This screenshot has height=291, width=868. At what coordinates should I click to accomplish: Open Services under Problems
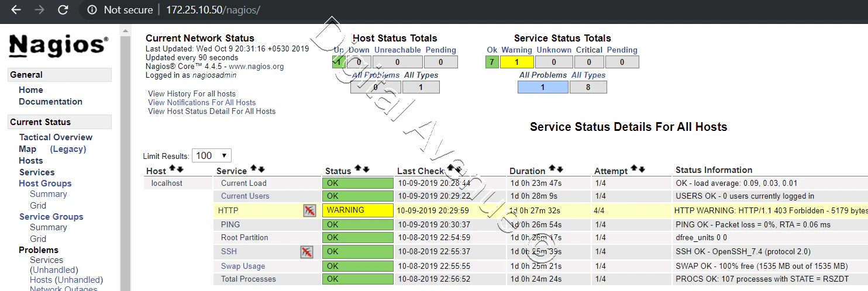click(46, 260)
